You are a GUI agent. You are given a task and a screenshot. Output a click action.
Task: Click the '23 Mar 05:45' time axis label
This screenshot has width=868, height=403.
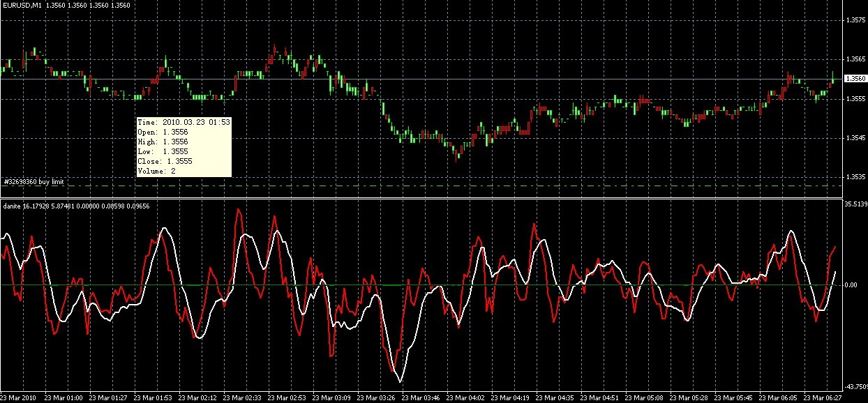734,398
